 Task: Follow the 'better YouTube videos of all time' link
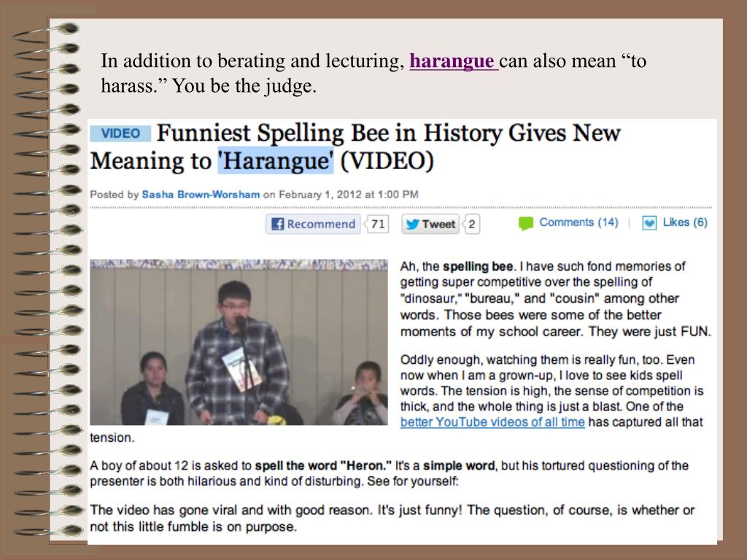492,422
